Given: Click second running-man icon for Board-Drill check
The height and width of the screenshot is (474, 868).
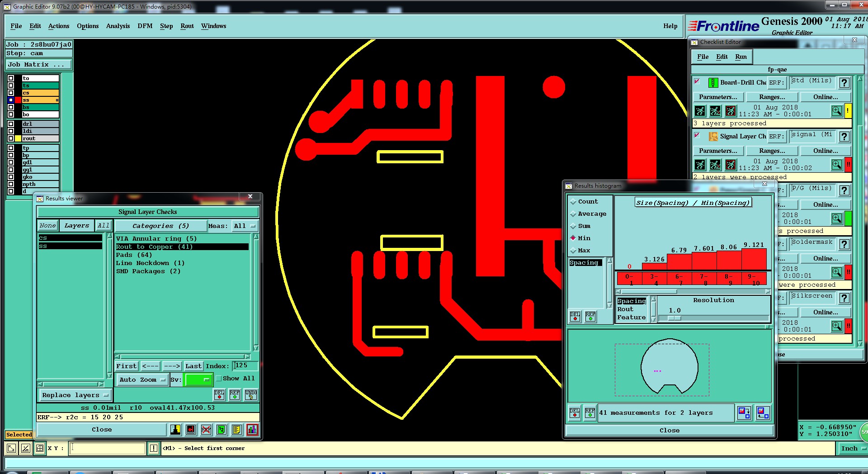Looking at the screenshot, I should tap(715, 111).
